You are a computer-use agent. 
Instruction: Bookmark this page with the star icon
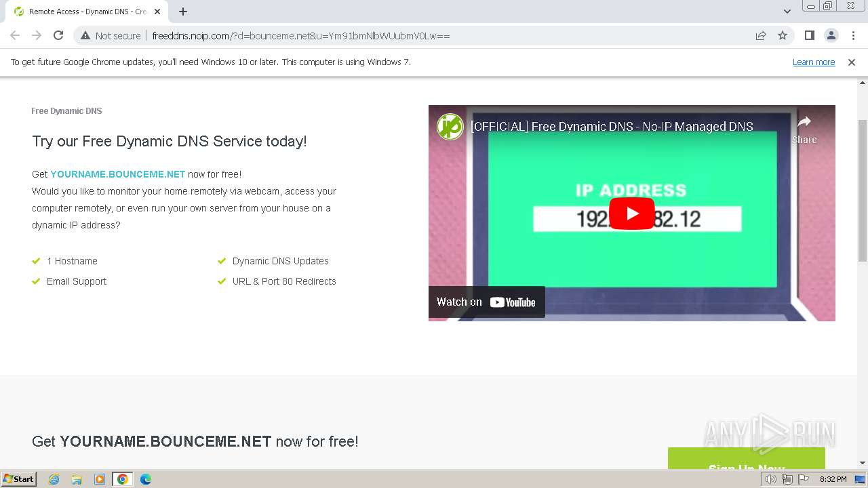point(783,35)
